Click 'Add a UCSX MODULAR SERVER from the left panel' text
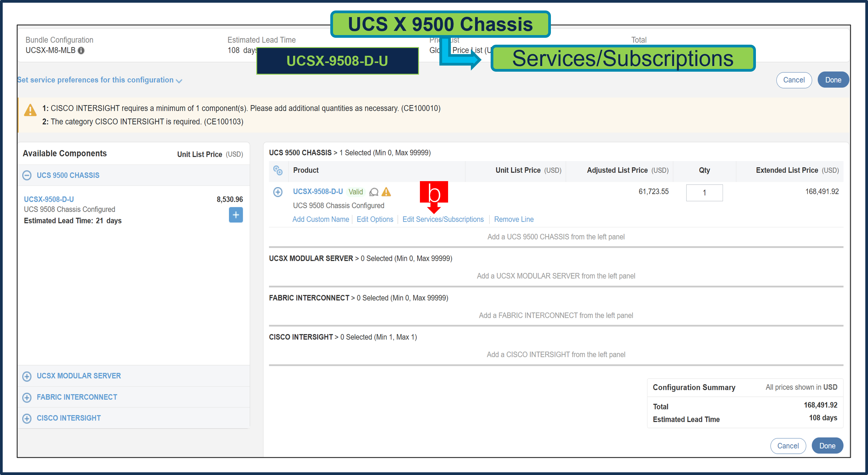Image resolution: width=868 pixels, height=475 pixels. pos(556,276)
